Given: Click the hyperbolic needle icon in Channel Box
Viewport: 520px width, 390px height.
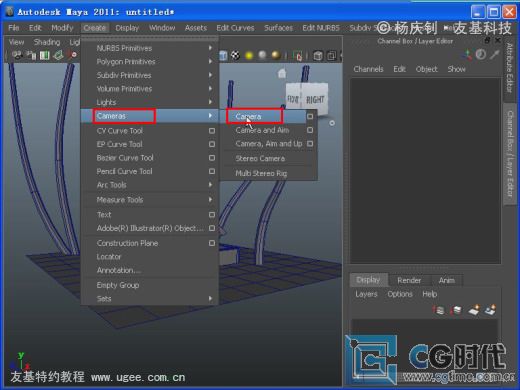Looking at the screenshot, I should pyautogui.click(x=495, y=54).
